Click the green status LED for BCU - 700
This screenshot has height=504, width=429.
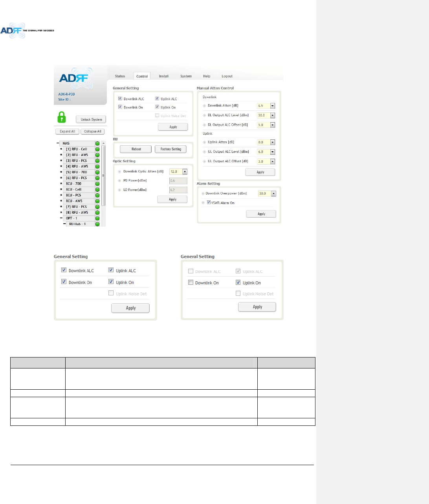(x=97, y=184)
